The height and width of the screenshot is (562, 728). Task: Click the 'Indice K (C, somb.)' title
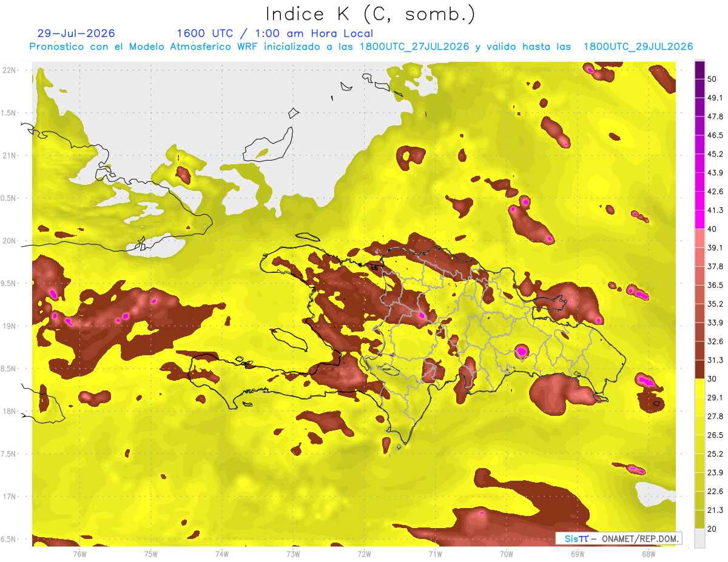(x=371, y=15)
